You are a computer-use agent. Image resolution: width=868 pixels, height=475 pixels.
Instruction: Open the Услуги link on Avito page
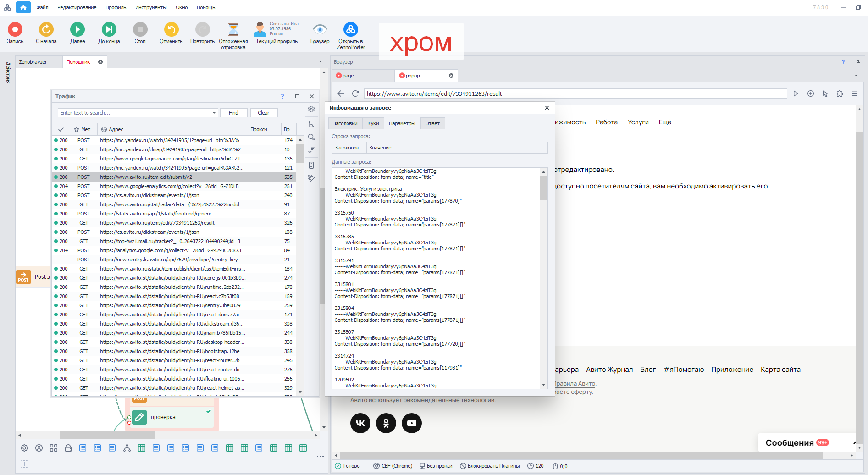coord(638,122)
